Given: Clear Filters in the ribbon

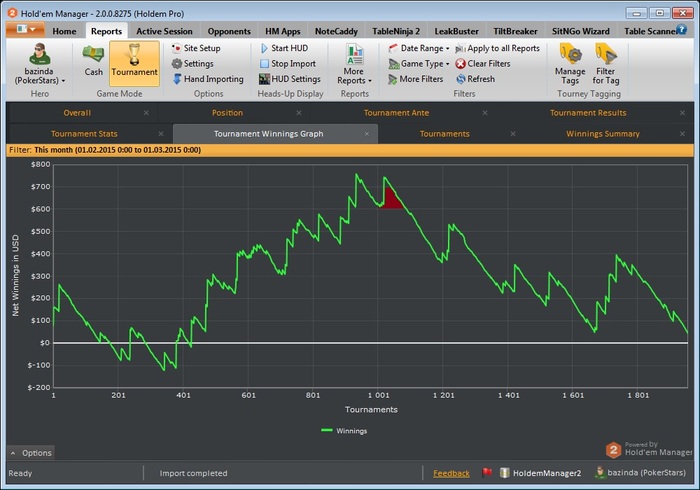Looking at the screenshot, I should point(488,64).
